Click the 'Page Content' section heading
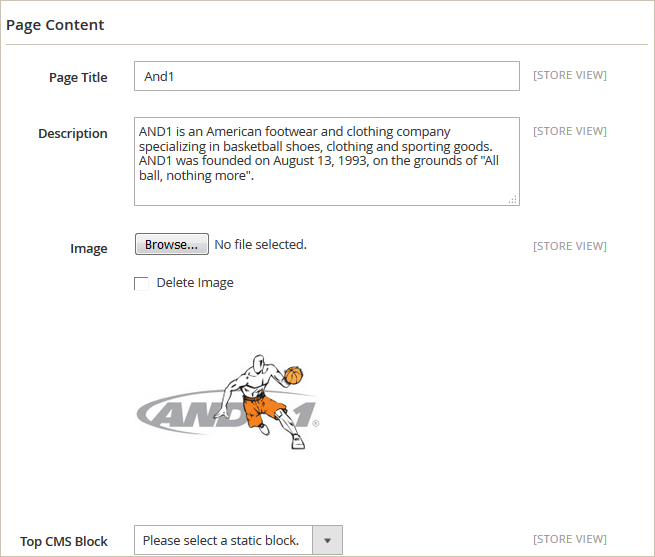This screenshot has height=557, width=655. point(55,25)
